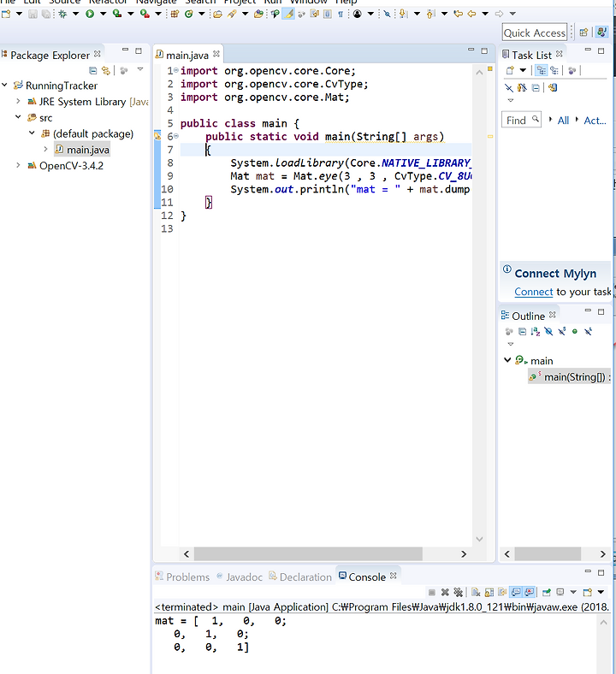Click Remove All Terminated Launches icon
Viewport: 616px width, 674px height.
pos(459,593)
